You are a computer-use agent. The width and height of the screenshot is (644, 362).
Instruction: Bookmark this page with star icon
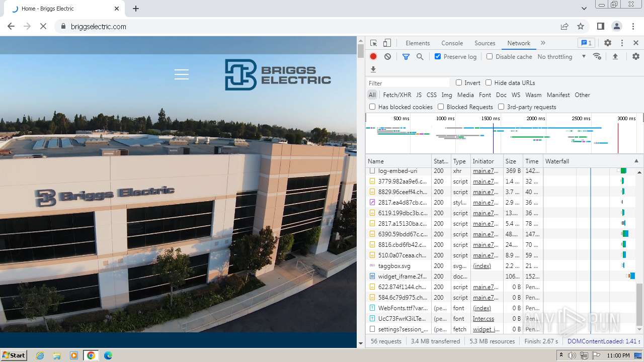tap(581, 27)
